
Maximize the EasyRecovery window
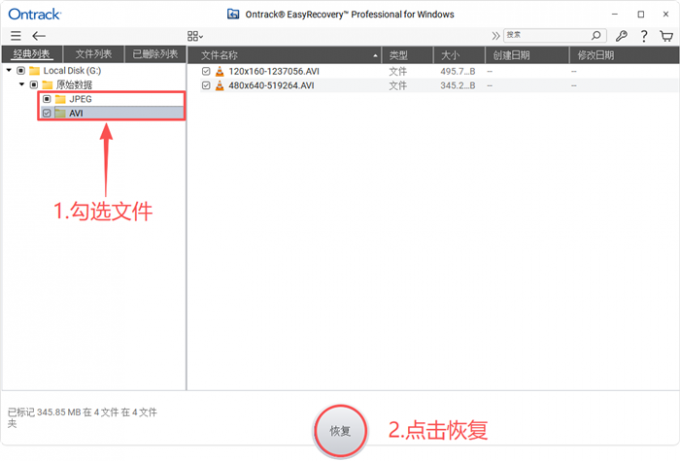click(641, 14)
